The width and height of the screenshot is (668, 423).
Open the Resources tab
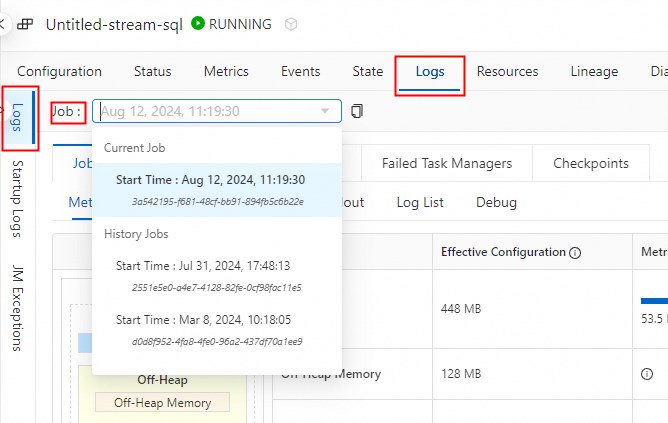click(507, 71)
